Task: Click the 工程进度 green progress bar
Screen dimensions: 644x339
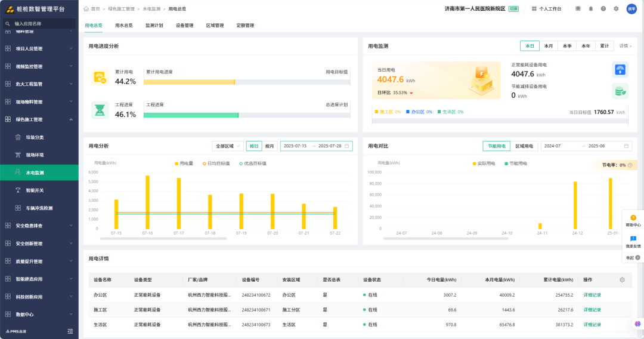Action: 247,115
